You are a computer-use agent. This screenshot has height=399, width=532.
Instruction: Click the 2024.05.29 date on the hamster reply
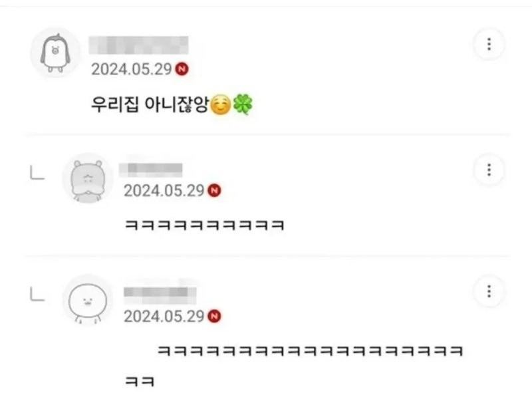pyautogui.click(x=164, y=191)
